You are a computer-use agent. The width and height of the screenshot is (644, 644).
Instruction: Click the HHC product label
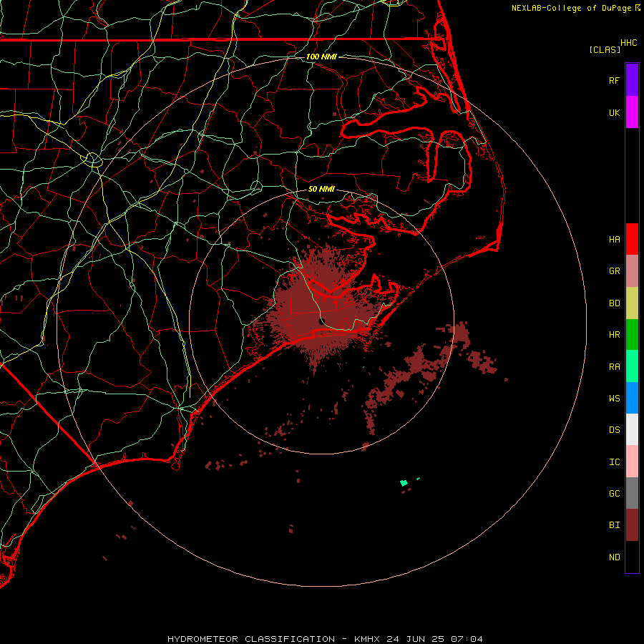[628, 43]
